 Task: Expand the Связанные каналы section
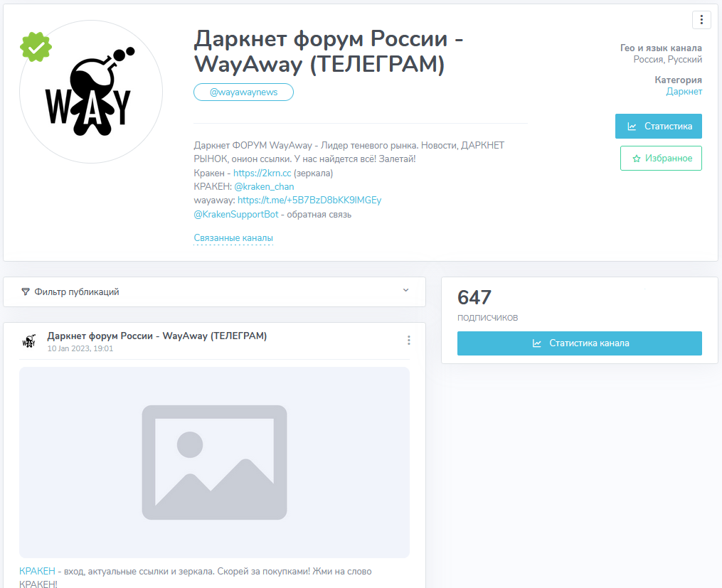point(233,238)
